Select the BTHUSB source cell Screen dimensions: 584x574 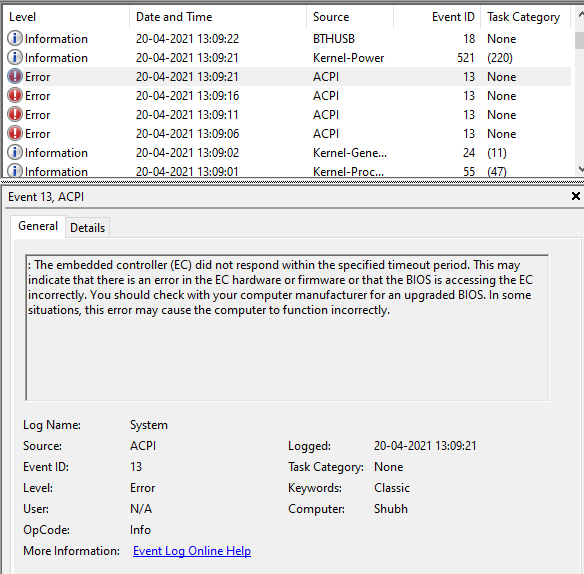point(334,39)
